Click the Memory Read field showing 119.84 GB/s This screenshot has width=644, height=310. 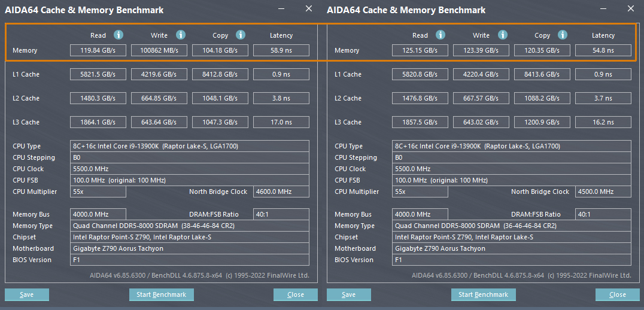[x=98, y=50]
